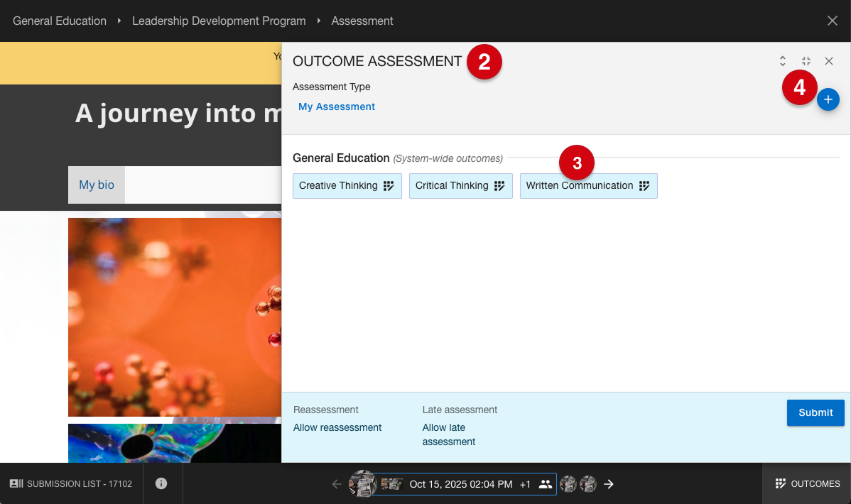This screenshot has height=504, width=851.
Task: Click the first avatar after the submission box
Action: [568, 484]
